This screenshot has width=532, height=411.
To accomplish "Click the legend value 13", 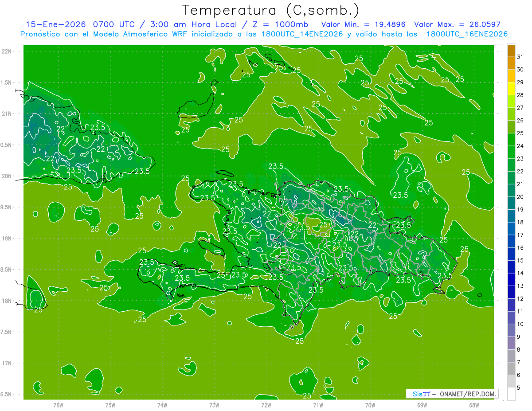I will (520, 286).
